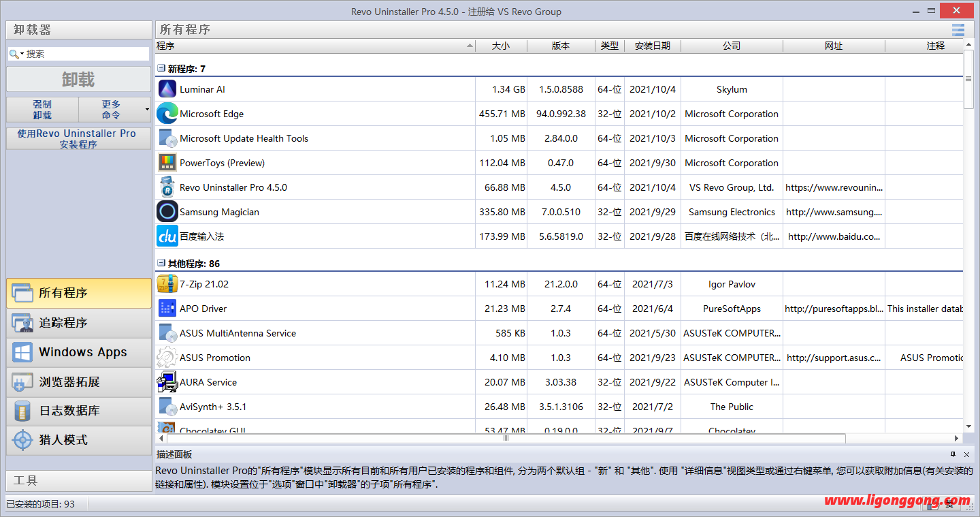The width and height of the screenshot is (980, 517).
Task: Click the 强制卸载 button
Action: click(42, 110)
